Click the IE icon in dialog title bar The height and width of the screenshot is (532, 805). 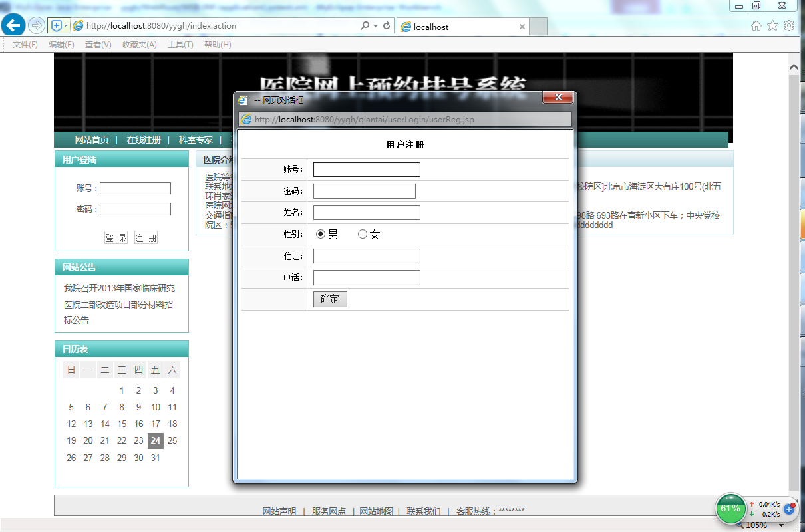pyautogui.click(x=243, y=100)
